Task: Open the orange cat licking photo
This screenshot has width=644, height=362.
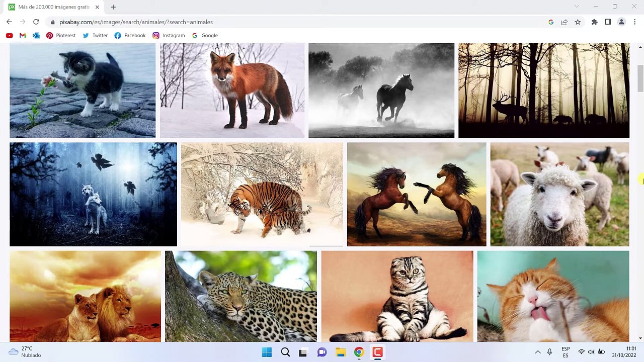Action: click(x=553, y=296)
